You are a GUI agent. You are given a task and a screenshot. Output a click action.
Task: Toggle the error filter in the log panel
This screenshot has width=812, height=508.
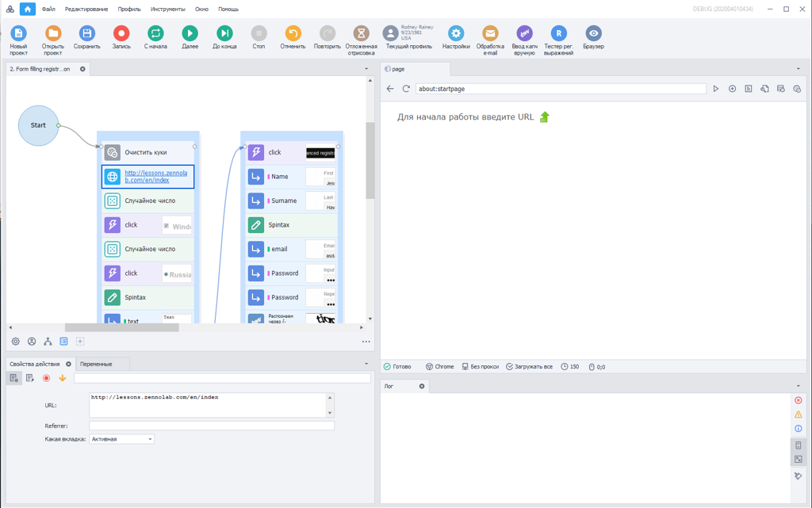[798, 400]
